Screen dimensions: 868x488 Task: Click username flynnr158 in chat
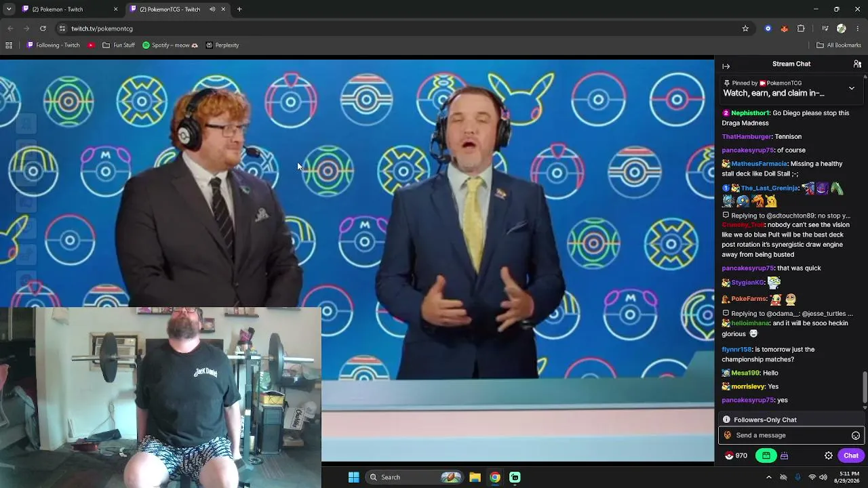(737, 350)
